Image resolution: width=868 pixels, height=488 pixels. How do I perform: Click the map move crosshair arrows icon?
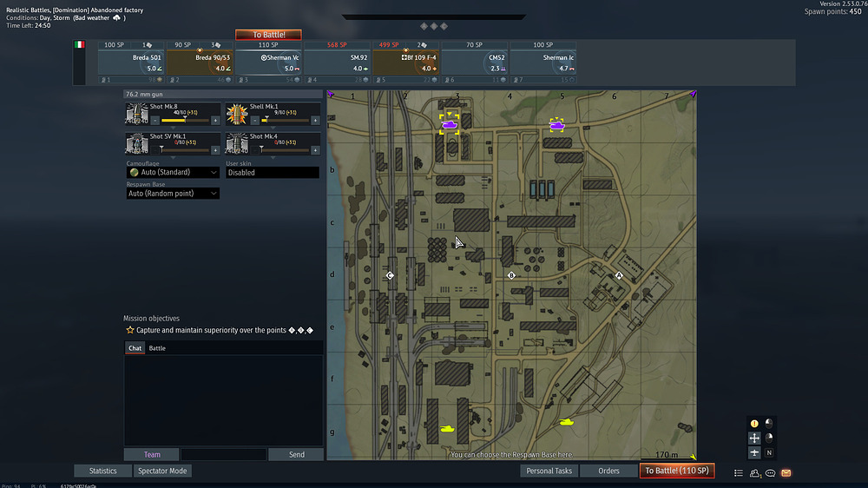coord(754,439)
